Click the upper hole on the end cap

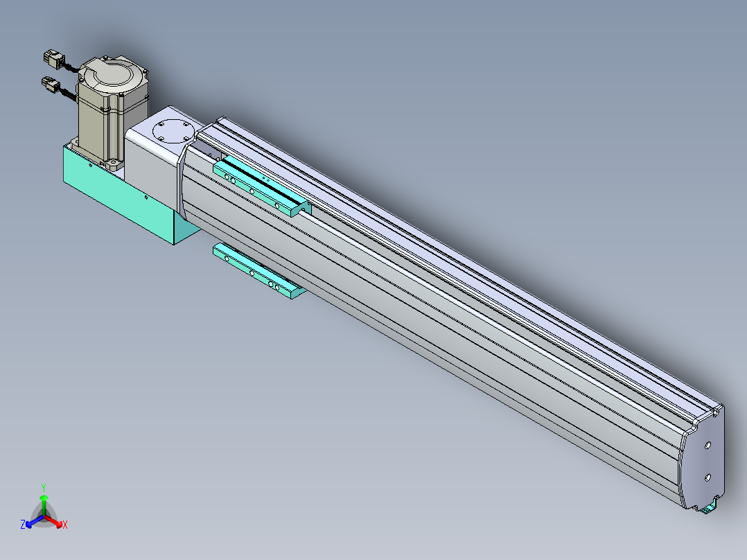click(708, 445)
